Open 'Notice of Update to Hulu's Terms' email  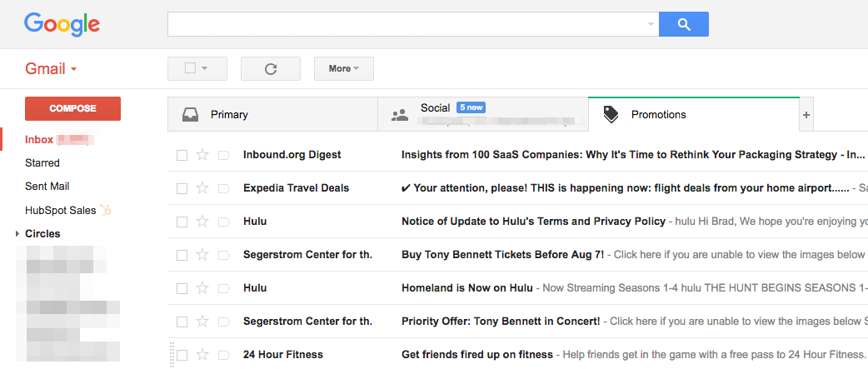click(533, 222)
